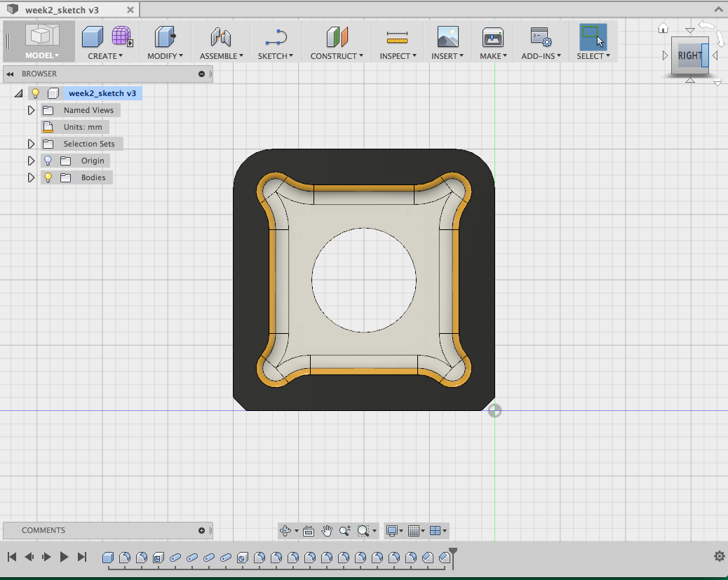
Task: Jump to timeline end
Action: click(x=82, y=557)
